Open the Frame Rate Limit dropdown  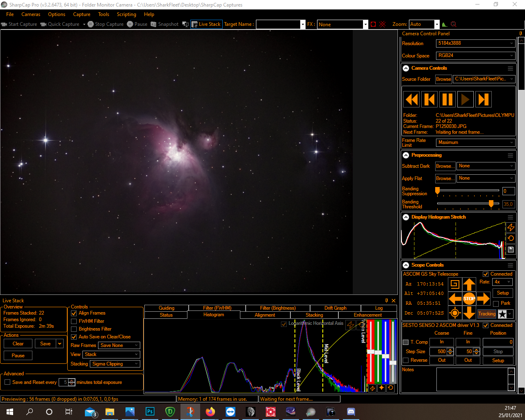pos(475,142)
